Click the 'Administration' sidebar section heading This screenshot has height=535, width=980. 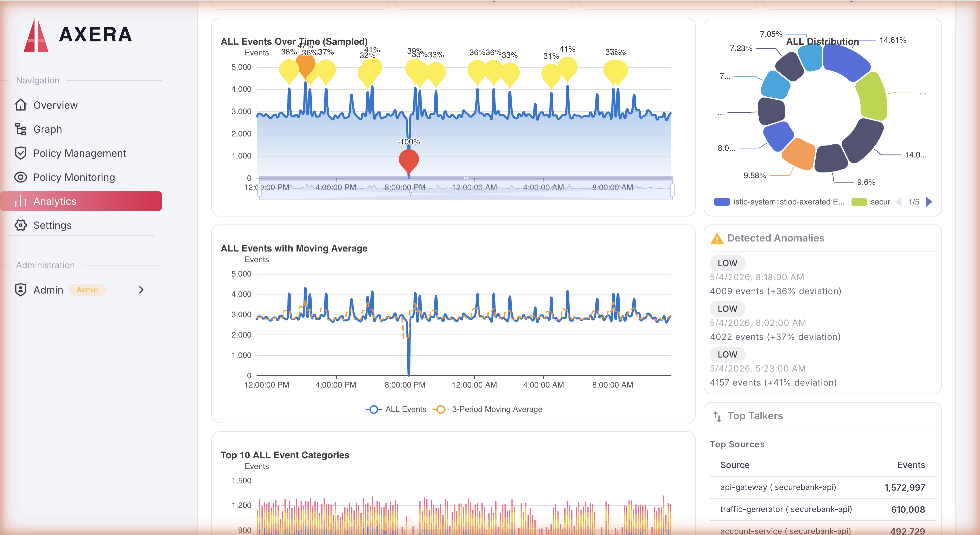45,265
